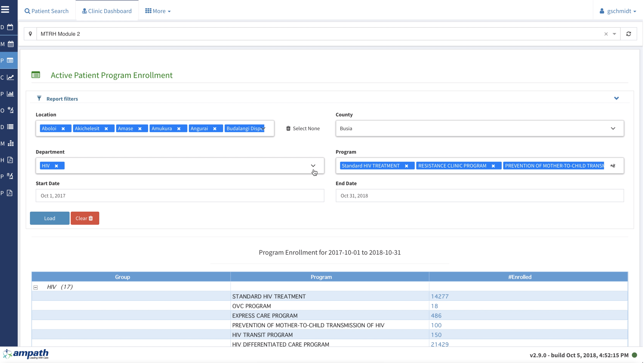
Task: Open the 150 HIV Transit enrolled link
Action: pyautogui.click(x=436, y=335)
